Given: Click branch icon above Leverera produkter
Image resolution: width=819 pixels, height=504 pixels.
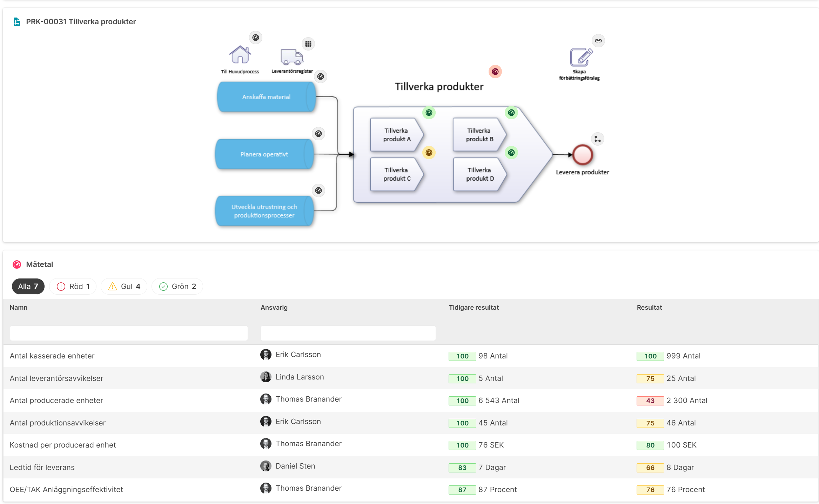Looking at the screenshot, I should [x=597, y=139].
